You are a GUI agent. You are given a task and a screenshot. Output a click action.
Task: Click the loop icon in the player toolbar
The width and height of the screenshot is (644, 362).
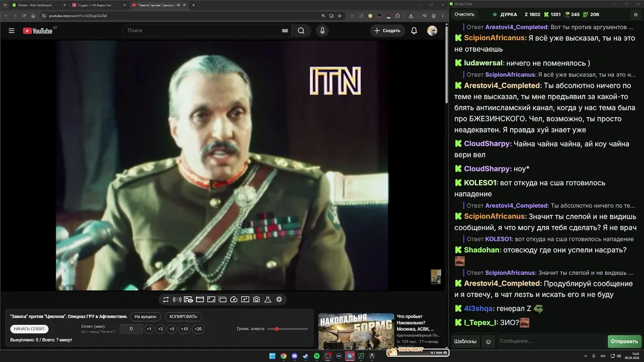166,300
